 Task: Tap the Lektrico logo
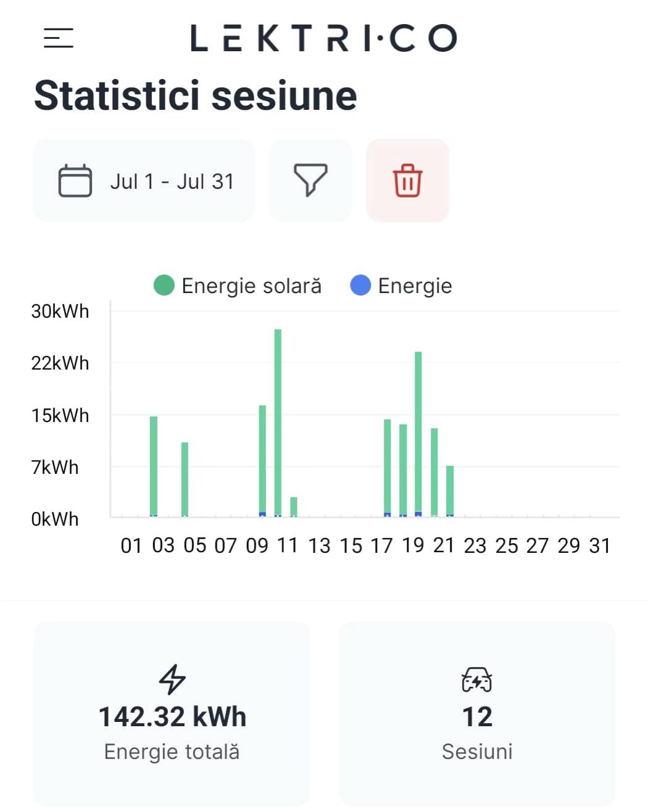point(323,38)
